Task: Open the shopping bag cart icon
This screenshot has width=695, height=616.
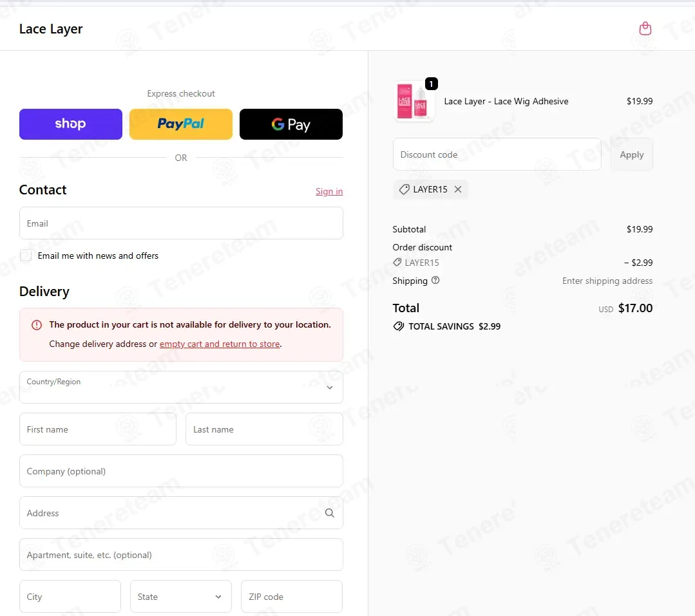Action: click(x=645, y=29)
